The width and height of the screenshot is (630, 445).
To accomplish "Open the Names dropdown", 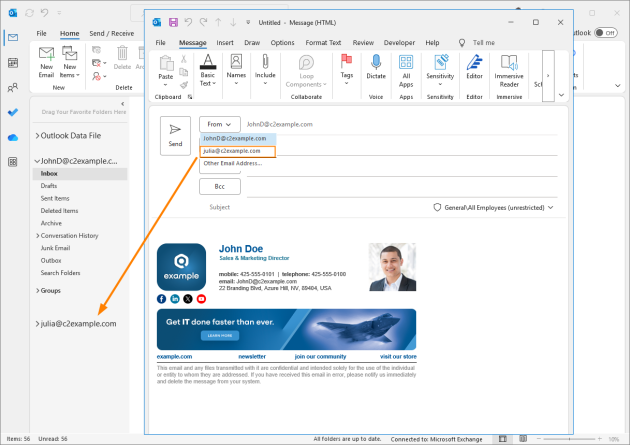I will coord(236,70).
